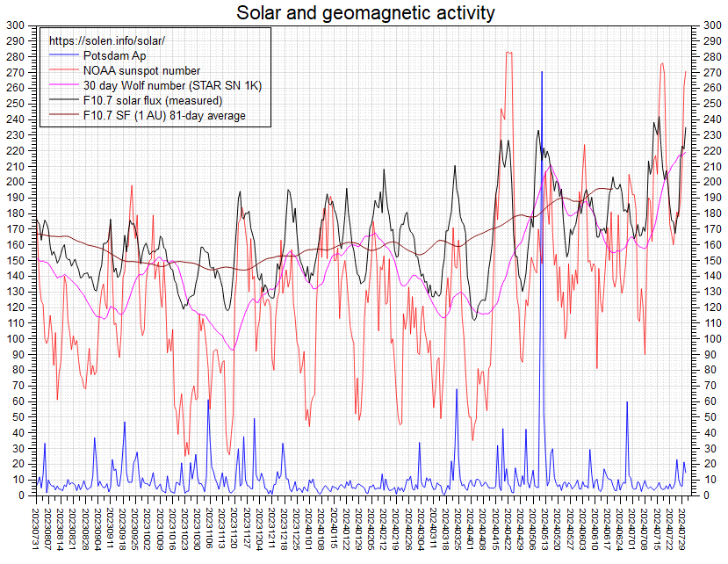Click the x-axis date label 20240101
Image resolution: width=728 pixels, height=564 pixels.
coord(309,529)
